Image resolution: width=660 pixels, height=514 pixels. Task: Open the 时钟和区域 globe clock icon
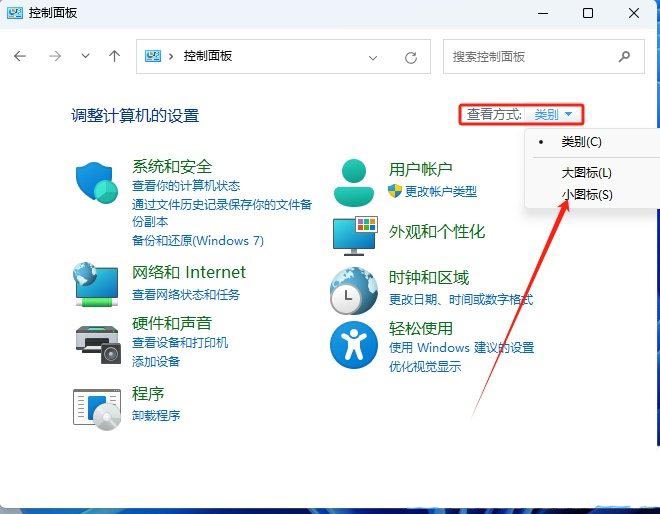click(354, 291)
